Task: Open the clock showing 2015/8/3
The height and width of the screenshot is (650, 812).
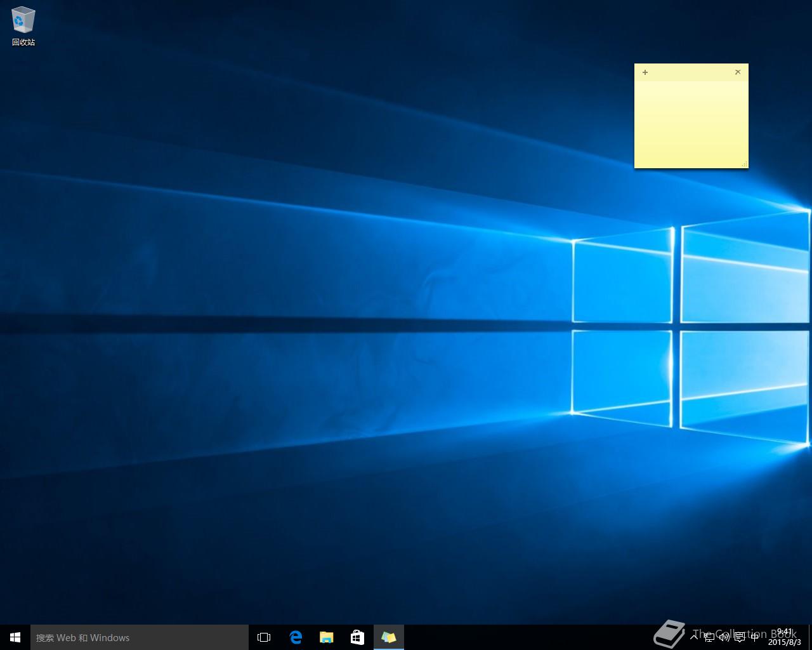Action: tap(785, 637)
